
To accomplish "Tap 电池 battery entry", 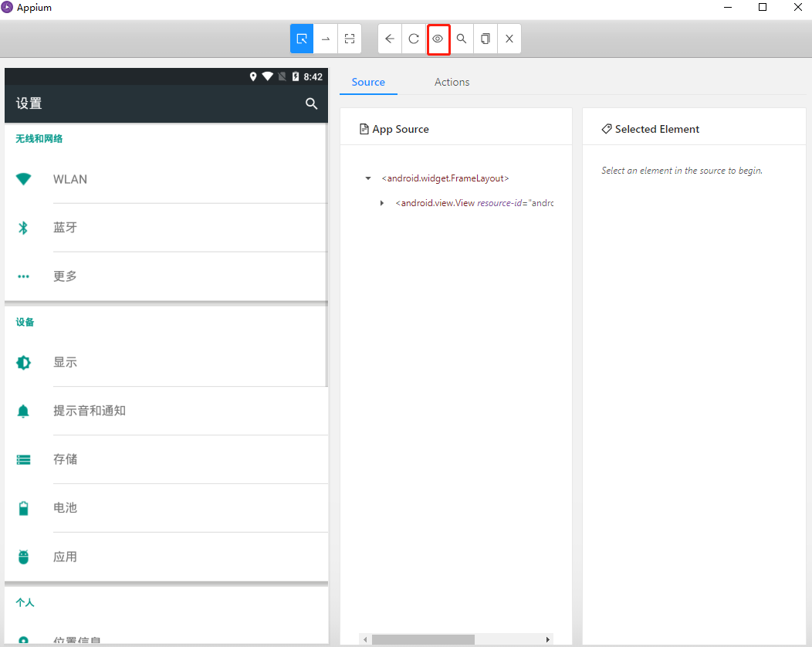I will 166,508.
